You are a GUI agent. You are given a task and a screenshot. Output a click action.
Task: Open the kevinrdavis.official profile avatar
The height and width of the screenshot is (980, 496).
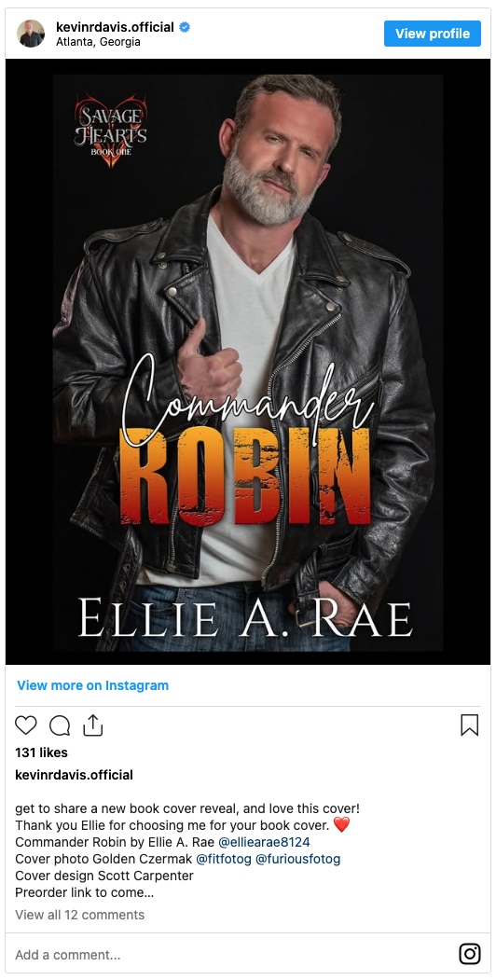click(31, 34)
